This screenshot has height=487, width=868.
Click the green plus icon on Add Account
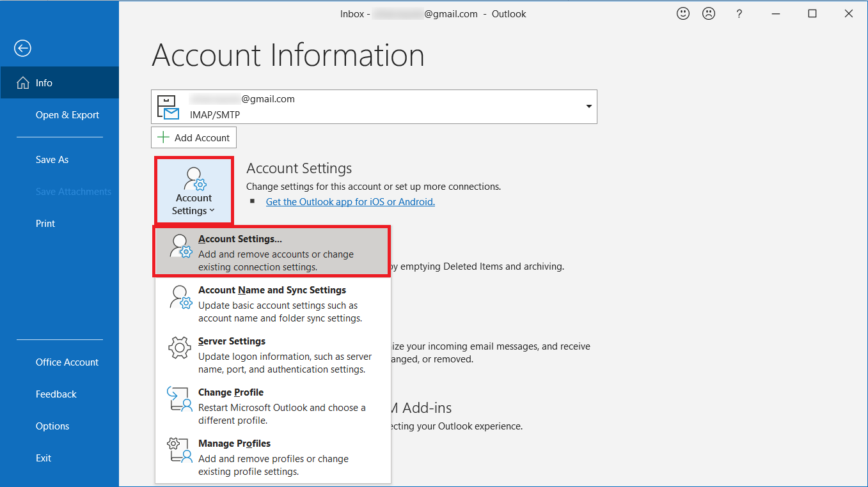[164, 137]
